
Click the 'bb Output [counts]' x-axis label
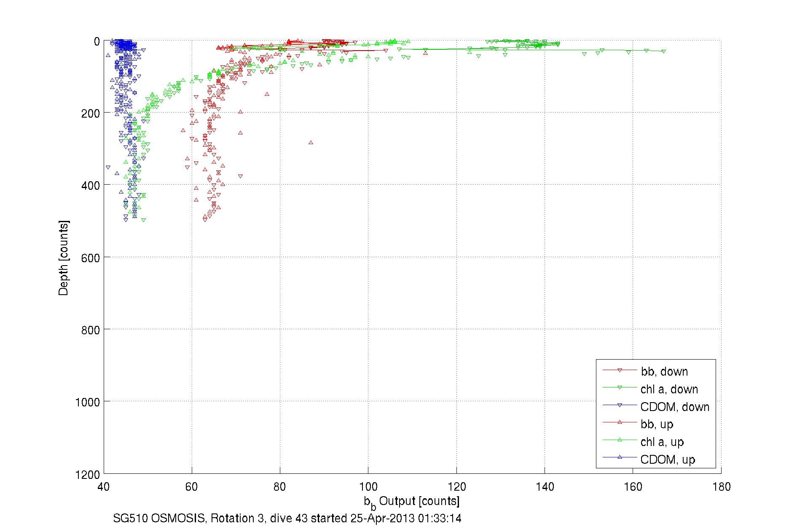click(412, 502)
